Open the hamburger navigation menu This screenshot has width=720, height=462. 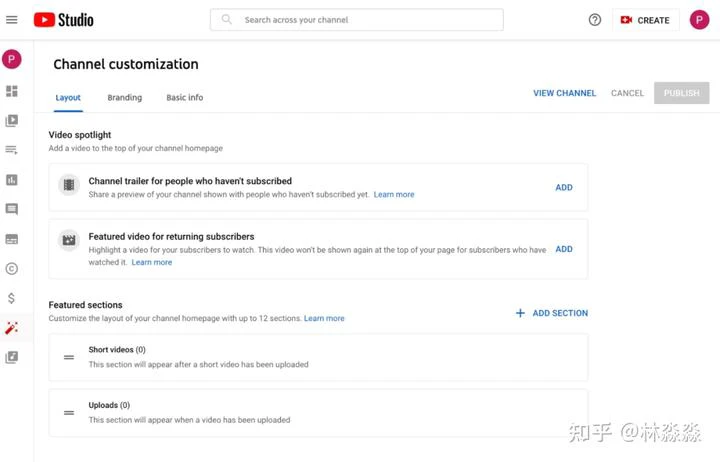11,20
